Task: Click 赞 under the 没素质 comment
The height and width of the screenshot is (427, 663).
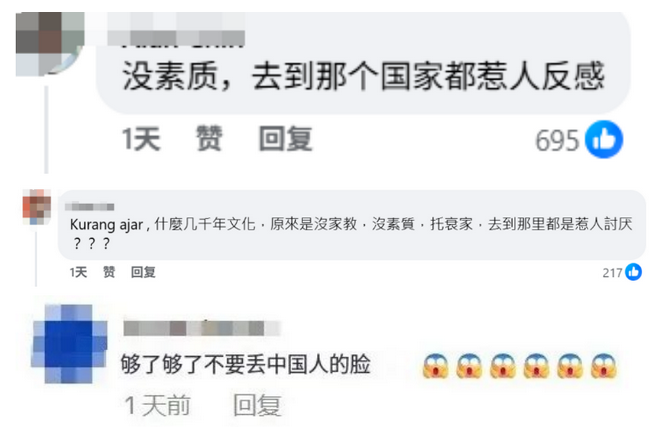Action: [x=209, y=138]
